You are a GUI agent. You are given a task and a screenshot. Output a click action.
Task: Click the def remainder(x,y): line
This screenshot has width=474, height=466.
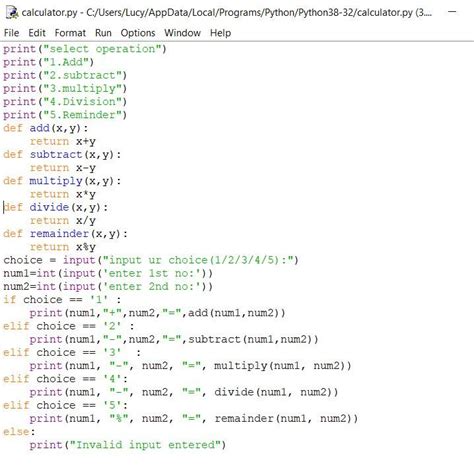[x=65, y=234]
